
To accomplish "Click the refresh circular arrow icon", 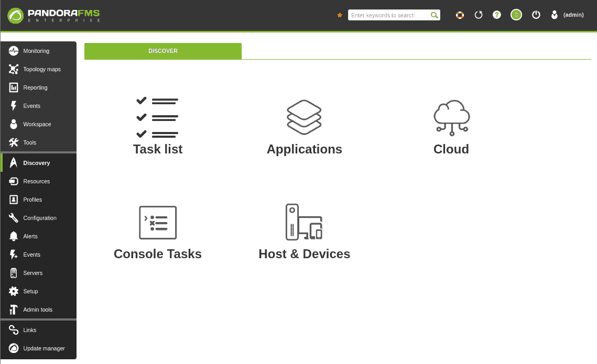I will point(479,15).
